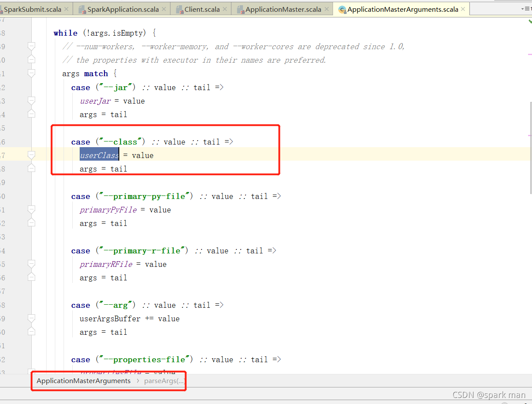Fold the block at 'userClass = value'
Screen dimensions: 532x404
point(31,155)
